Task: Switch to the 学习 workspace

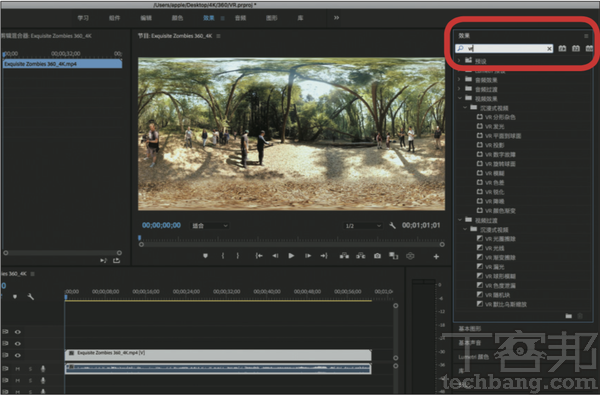Action: pos(83,18)
